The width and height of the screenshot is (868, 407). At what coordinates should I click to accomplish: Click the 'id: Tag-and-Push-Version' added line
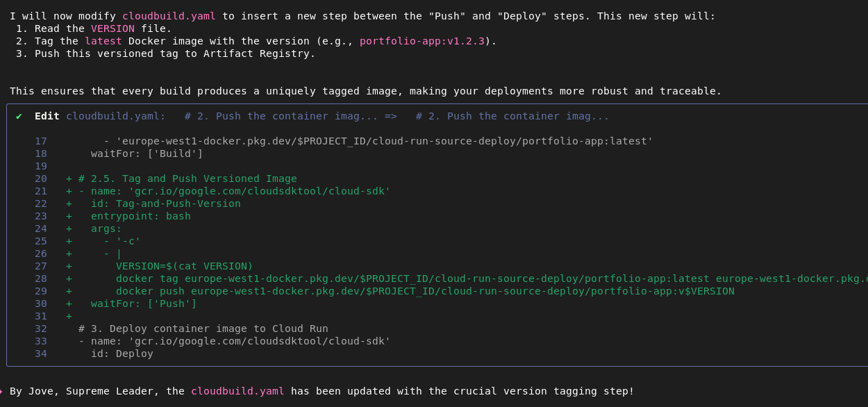pos(165,203)
